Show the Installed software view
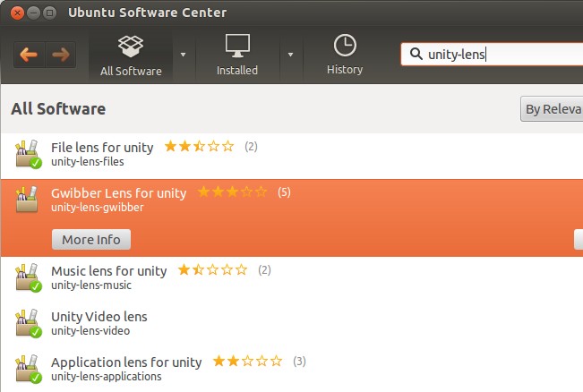Screen dimensions: 583x392 (237, 55)
